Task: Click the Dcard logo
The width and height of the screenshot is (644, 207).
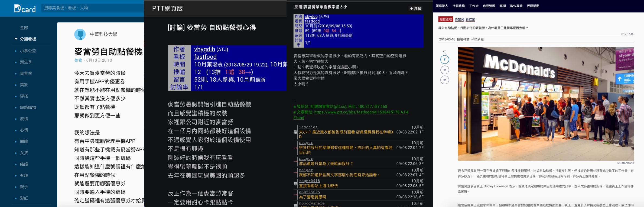Action: point(25,8)
